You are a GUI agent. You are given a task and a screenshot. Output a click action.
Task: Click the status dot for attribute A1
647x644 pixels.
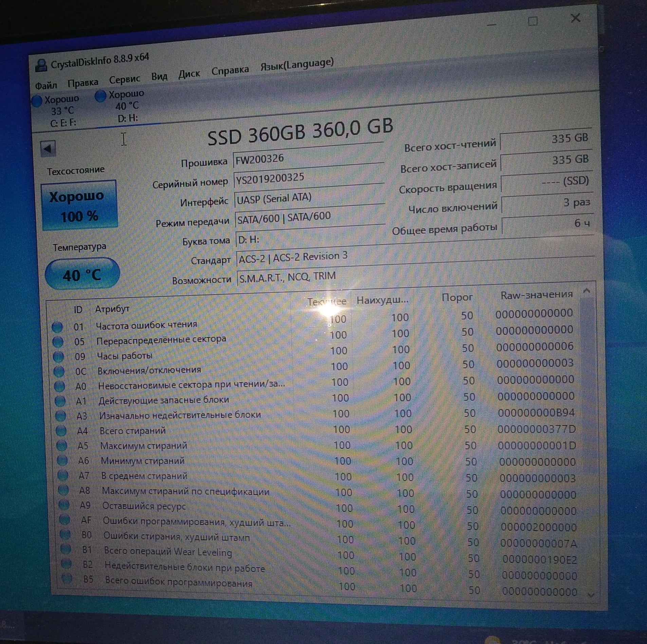(60, 401)
